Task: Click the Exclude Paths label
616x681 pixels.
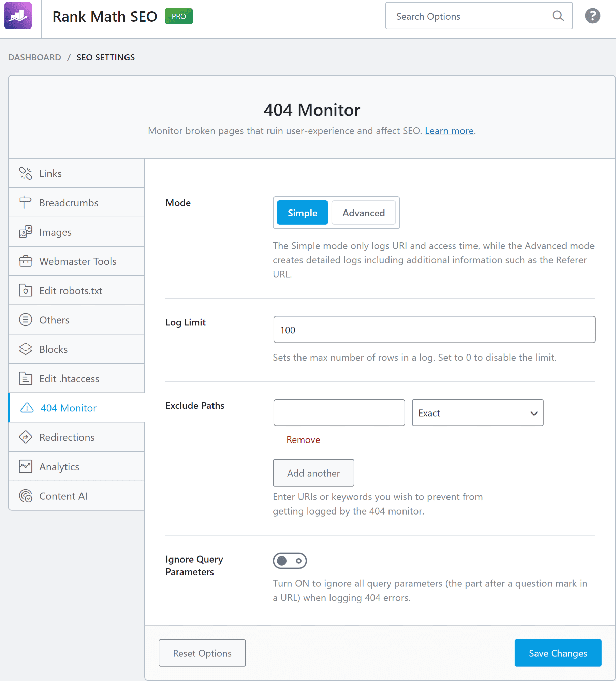Action: tap(195, 405)
